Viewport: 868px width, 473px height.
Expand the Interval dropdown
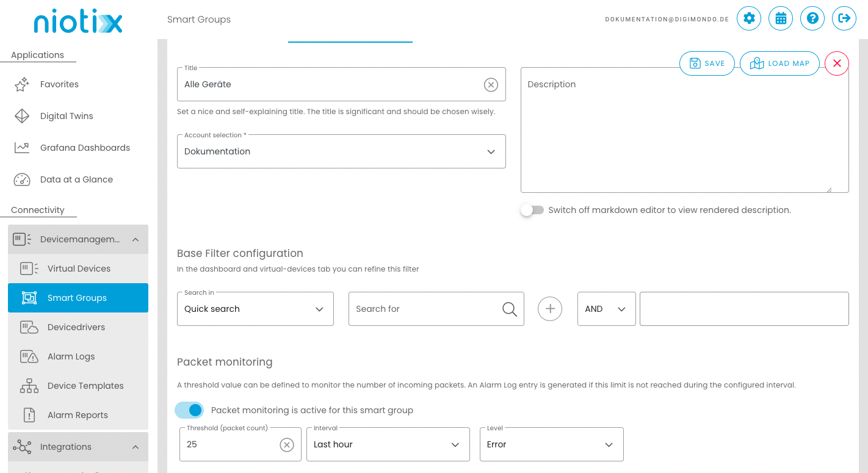pos(388,444)
